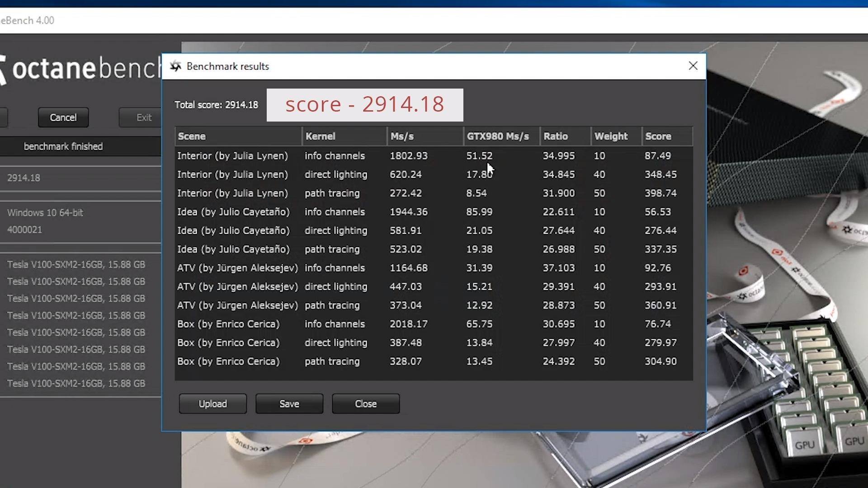
Task: Click Exit in the OctaneBench window
Action: (x=141, y=117)
